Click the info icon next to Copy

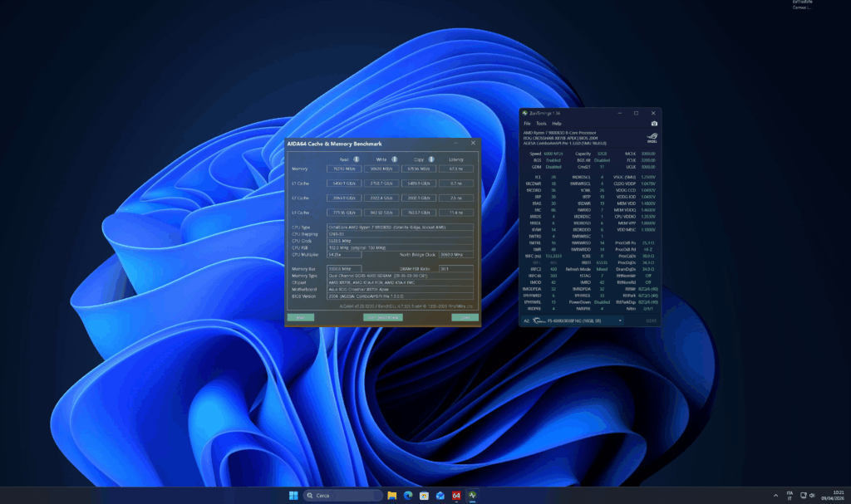coord(431,159)
